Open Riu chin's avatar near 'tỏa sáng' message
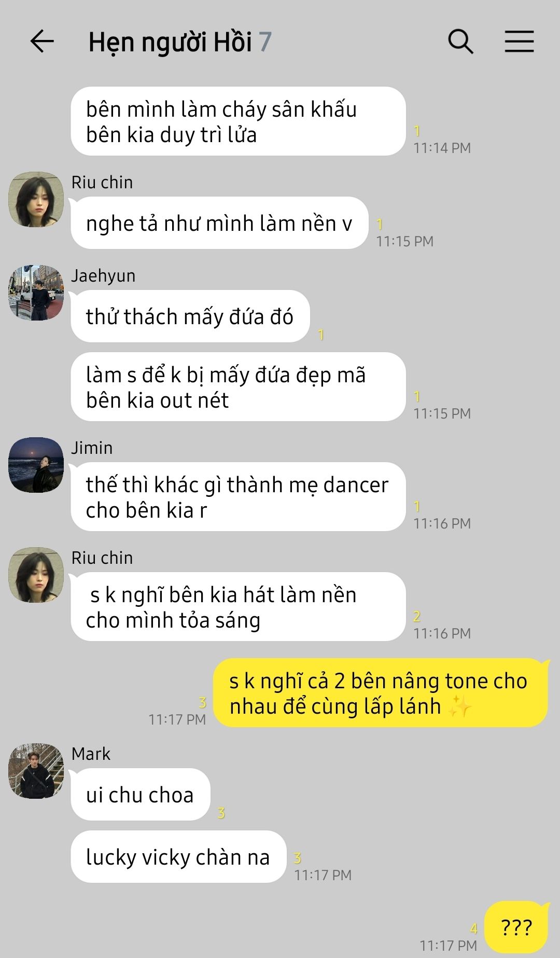Image resolution: width=560 pixels, height=958 pixels. point(36,575)
